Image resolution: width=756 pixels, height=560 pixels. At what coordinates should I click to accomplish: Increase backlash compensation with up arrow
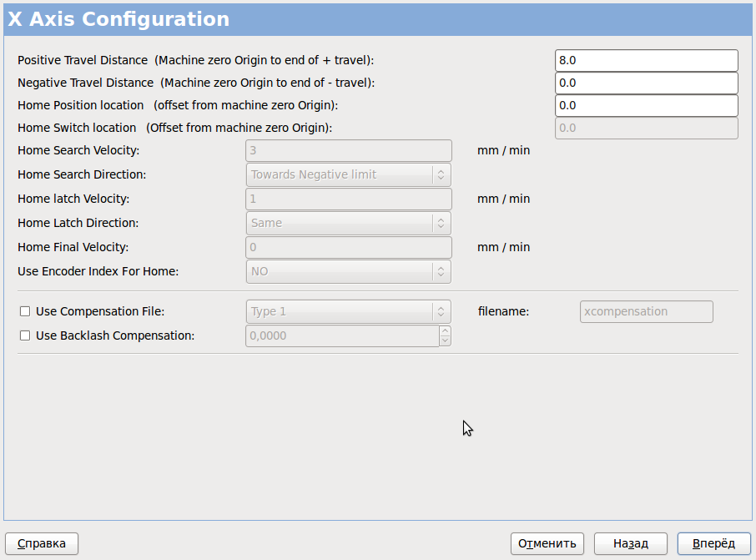[445, 330]
